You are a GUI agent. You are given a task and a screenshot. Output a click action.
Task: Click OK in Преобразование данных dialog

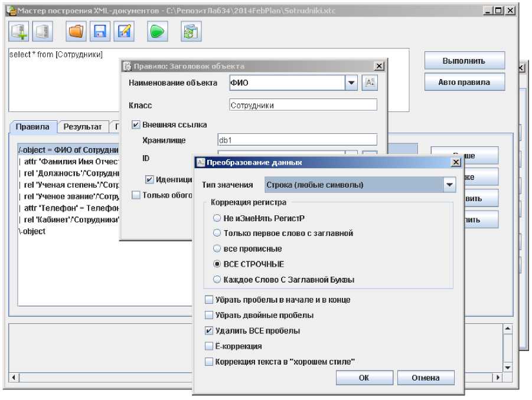click(x=364, y=378)
